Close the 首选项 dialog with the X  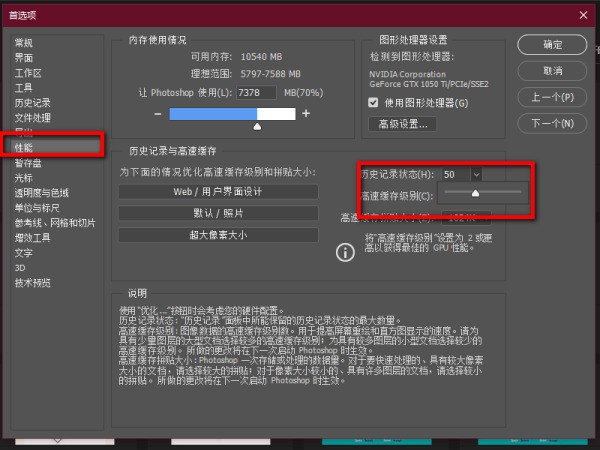583,13
